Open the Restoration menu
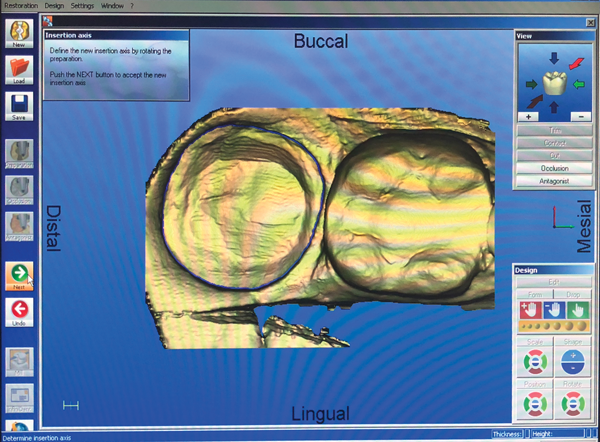This screenshot has height=442, width=600. [21, 5]
